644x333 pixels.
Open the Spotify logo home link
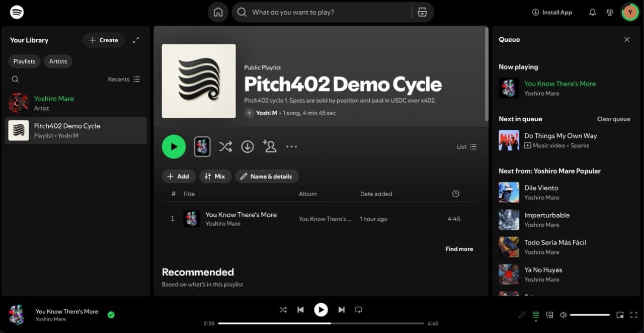[17, 12]
